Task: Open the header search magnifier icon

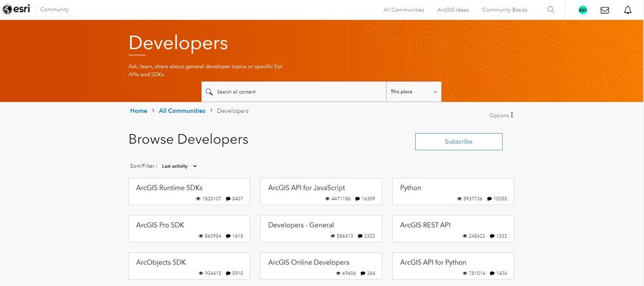Action: coord(551,10)
